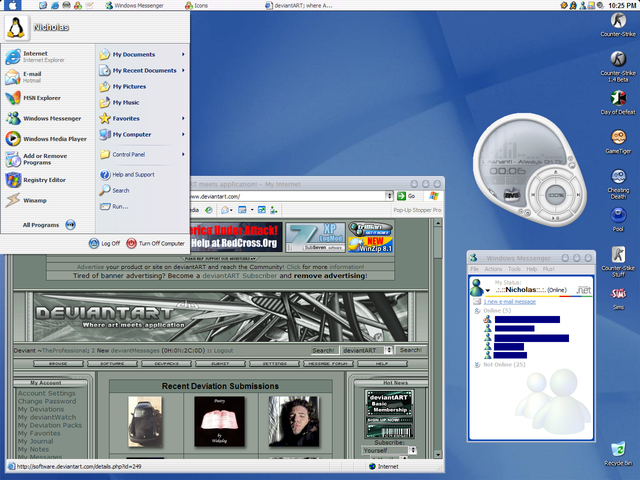Open All Programs arrow
Viewport: 640px width, 480px height.
click(x=71, y=225)
